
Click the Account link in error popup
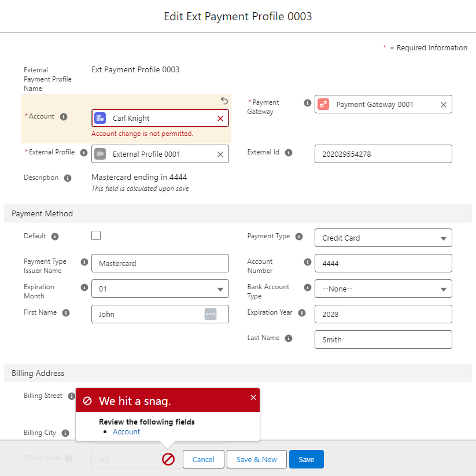coord(126,432)
